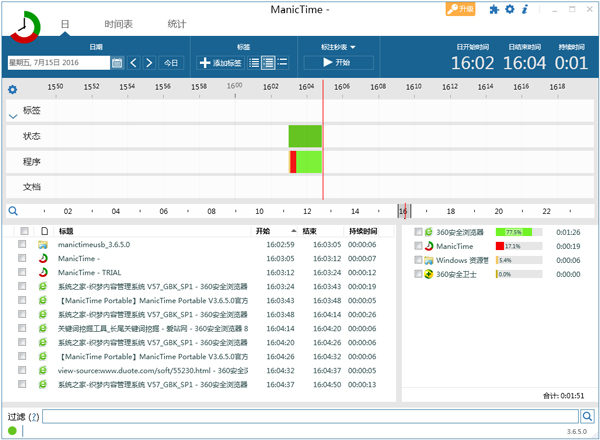Click 360 browser icon in summary panel

(x=429, y=232)
